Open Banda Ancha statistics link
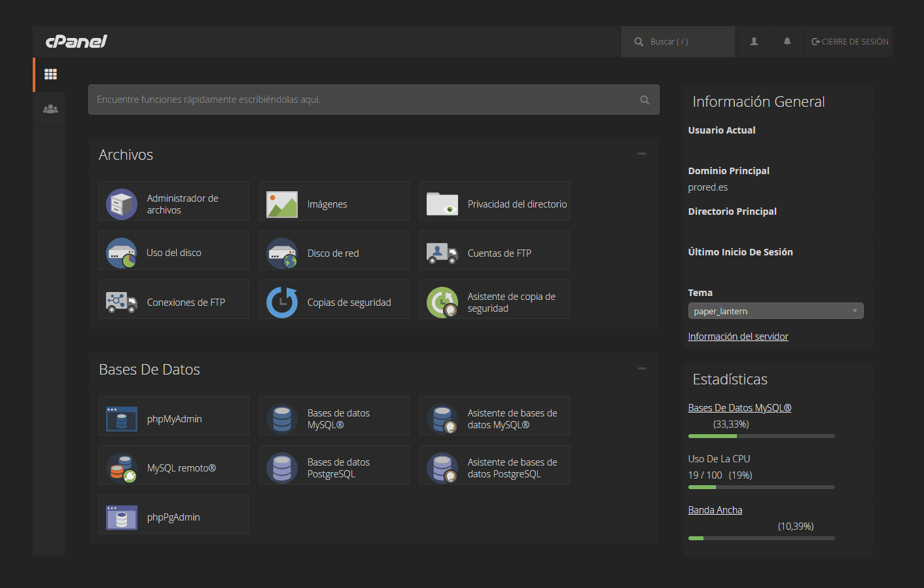This screenshot has height=588, width=924. [x=715, y=510]
